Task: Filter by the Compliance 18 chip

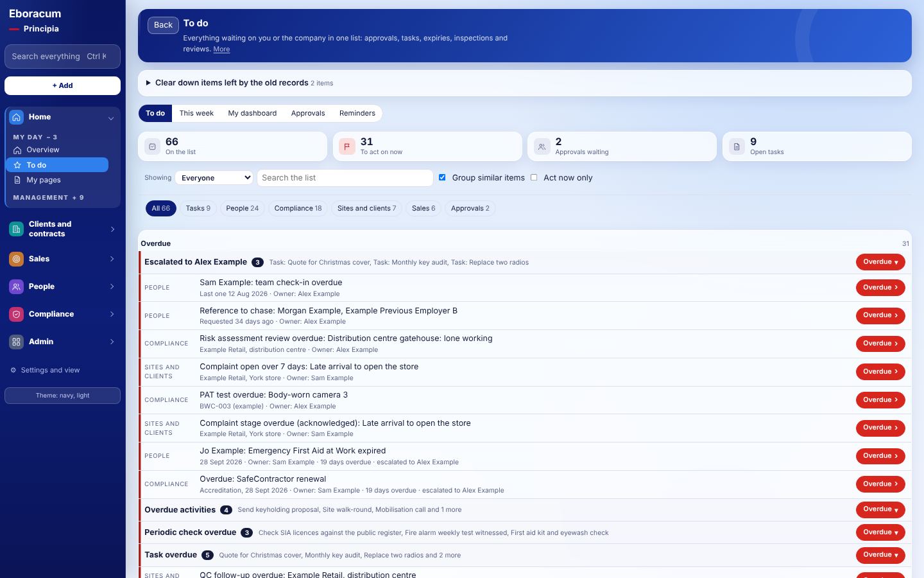Action: click(298, 208)
